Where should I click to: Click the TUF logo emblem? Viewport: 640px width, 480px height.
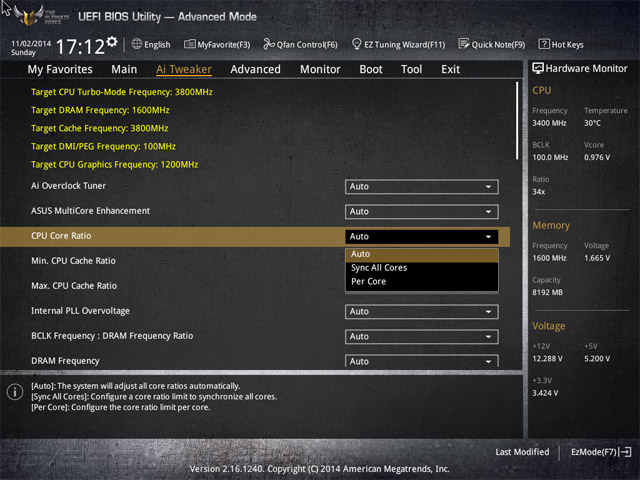coord(29,16)
